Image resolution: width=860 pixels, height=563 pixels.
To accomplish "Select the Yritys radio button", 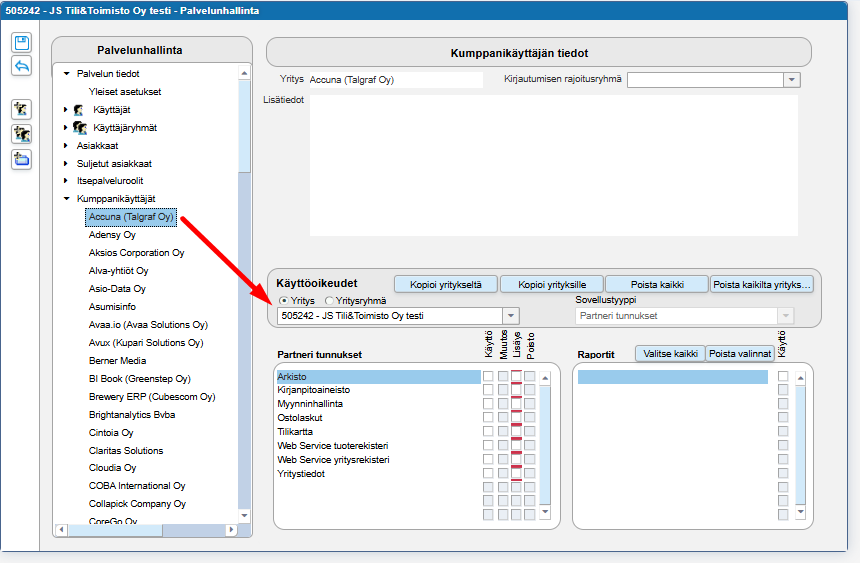I will (283, 301).
